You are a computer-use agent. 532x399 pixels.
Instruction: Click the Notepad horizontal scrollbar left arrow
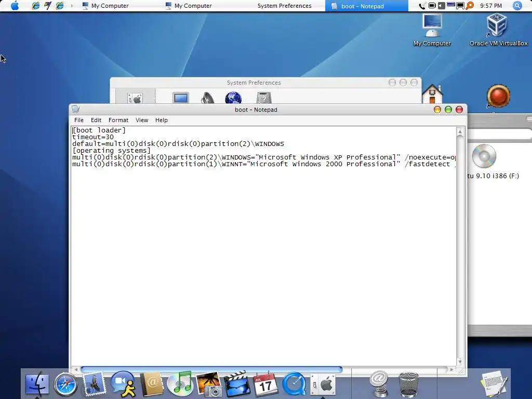tap(76, 369)
